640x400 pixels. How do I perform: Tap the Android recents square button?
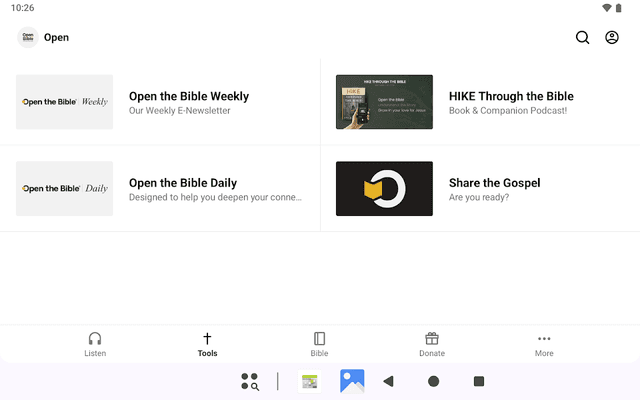point(479,381)
